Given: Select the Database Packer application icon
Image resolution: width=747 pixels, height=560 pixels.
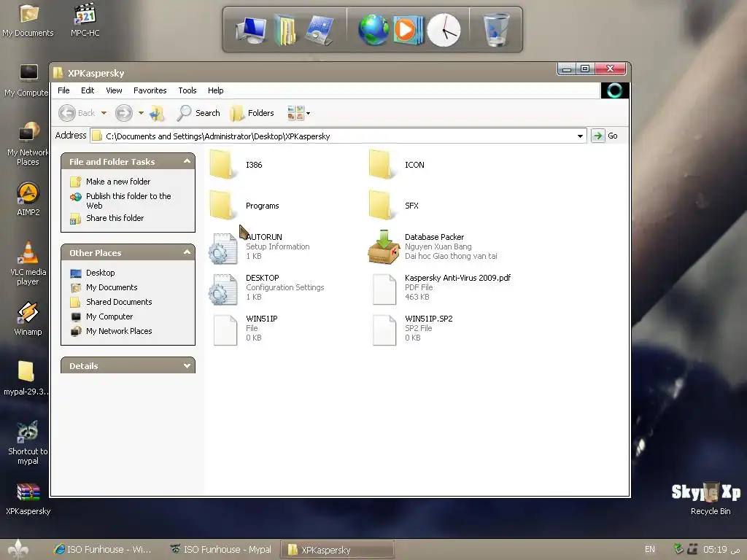Looking at the screenshot, I should click(383, 246).
